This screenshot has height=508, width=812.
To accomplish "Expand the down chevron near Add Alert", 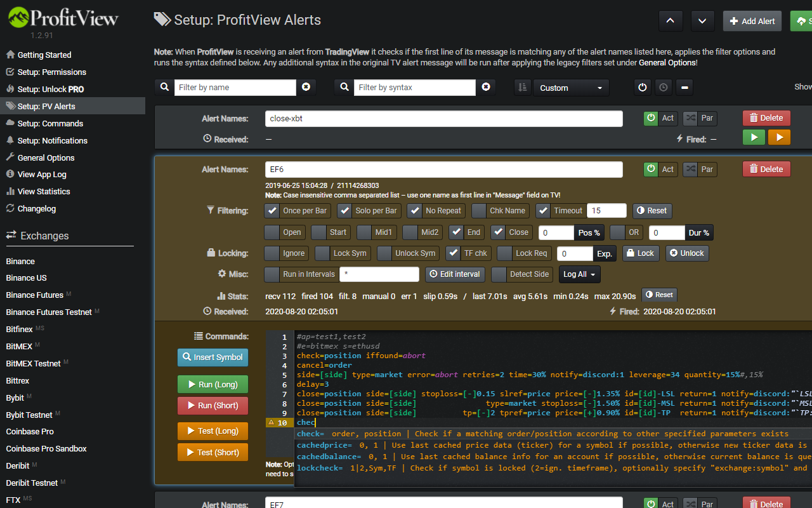I will (702, 20).
